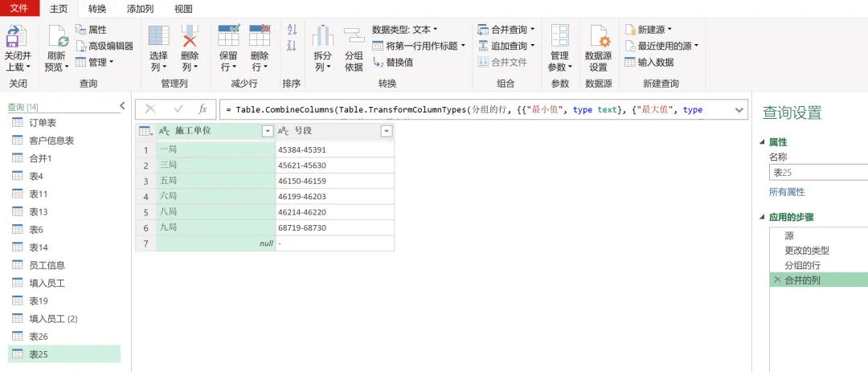The image size is (868, 372).
Task: Delete the 合并的列 step with X
Action: coord(777,280)
